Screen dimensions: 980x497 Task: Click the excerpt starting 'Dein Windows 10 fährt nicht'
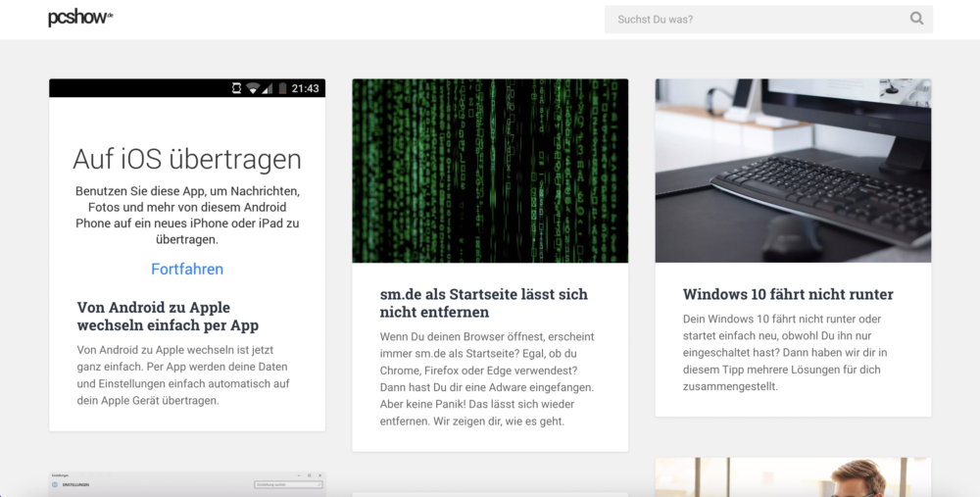786,353
